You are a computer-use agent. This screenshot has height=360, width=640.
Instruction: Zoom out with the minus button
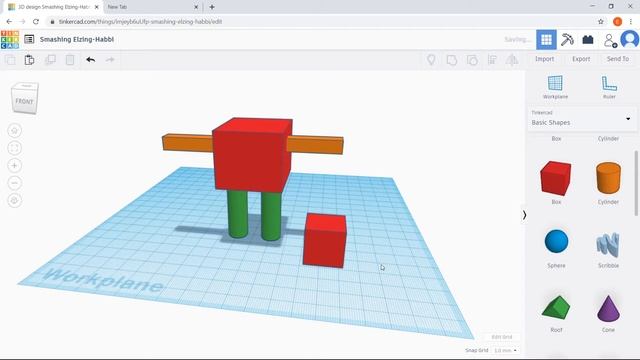[15, 183]
